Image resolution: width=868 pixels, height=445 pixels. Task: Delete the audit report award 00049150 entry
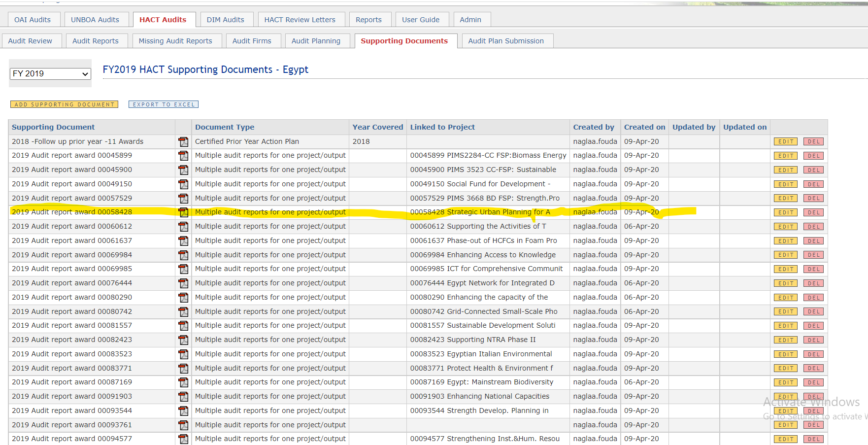[813, 184]
